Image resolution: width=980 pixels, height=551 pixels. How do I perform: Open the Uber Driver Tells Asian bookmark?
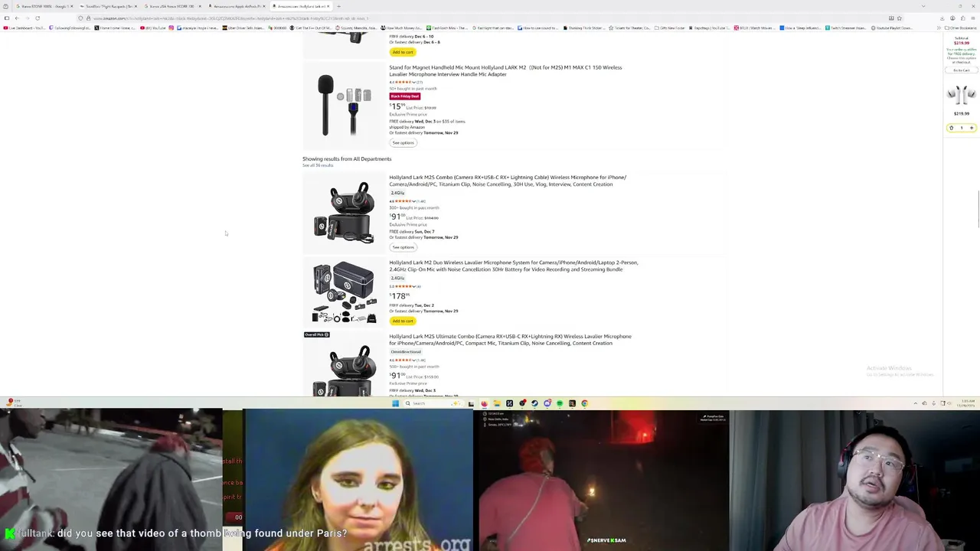[x=243, y=28]
